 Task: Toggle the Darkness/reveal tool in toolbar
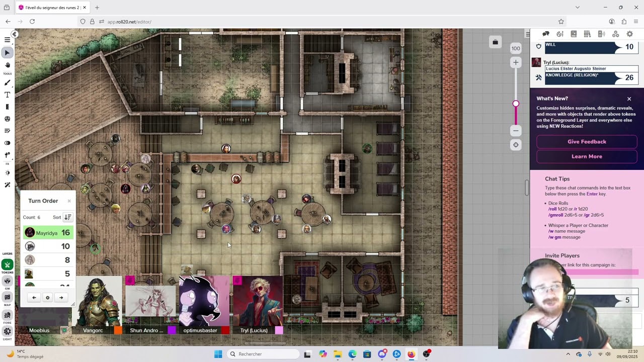(7, 143)
